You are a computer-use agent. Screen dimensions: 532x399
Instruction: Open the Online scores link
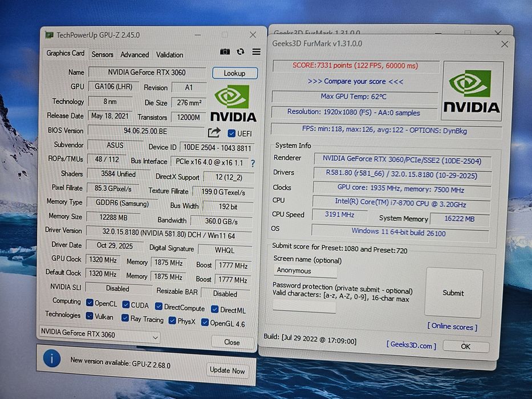click(452, 327)
